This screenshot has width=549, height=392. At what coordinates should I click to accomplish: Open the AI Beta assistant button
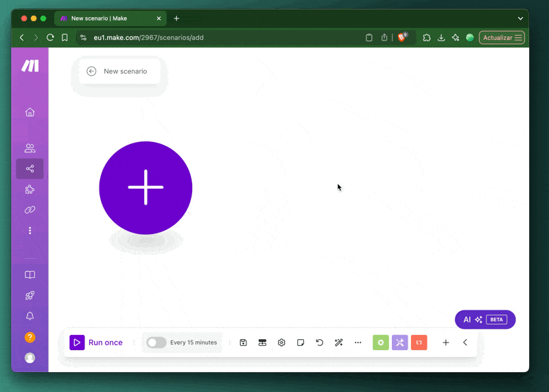(x=484, y=319)
